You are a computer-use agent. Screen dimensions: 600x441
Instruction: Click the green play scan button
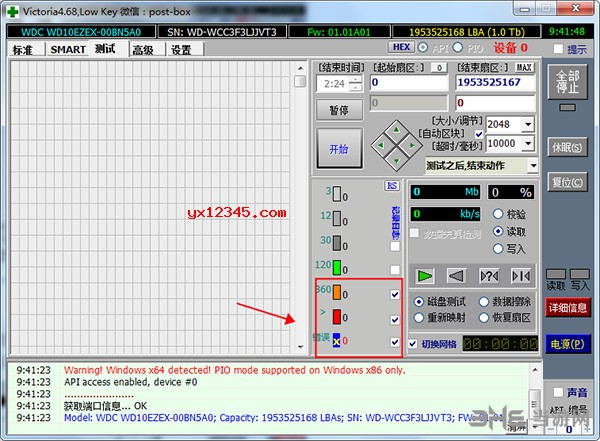425,276
